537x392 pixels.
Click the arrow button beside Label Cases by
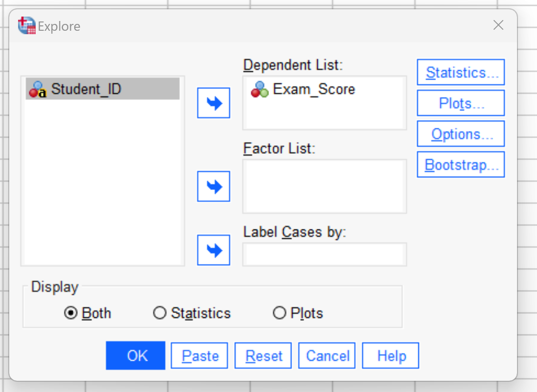[213, 250]
